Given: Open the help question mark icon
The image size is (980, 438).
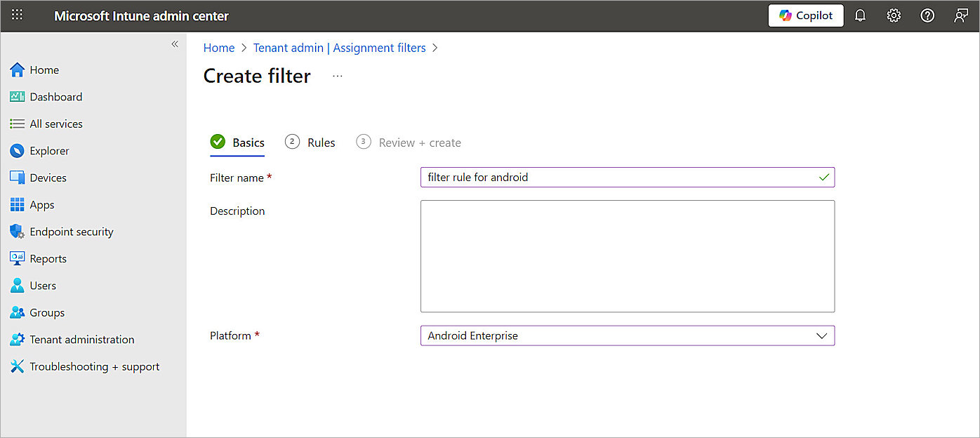Looking at the screenshot, I should (927, 15).
